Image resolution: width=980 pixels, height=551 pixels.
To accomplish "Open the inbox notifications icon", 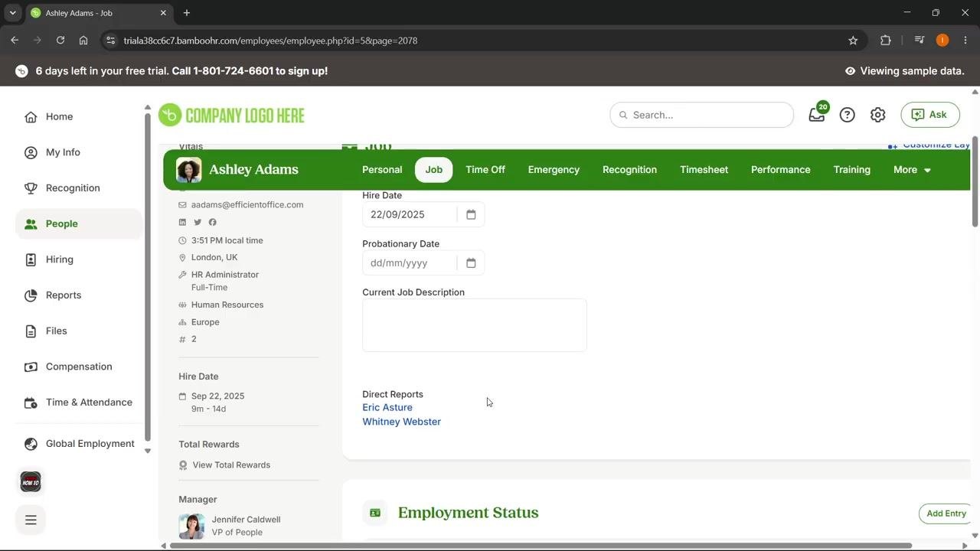I will [817, 115].
